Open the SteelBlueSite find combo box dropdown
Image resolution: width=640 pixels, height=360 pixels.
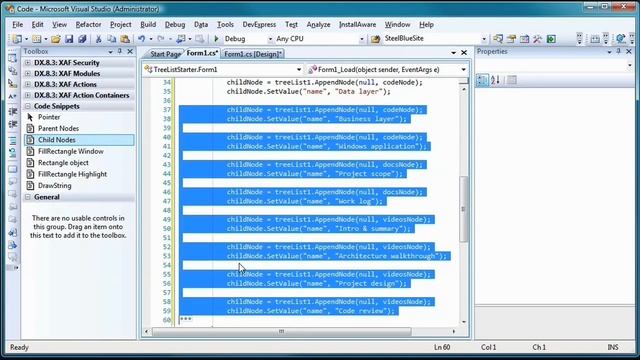484,39
